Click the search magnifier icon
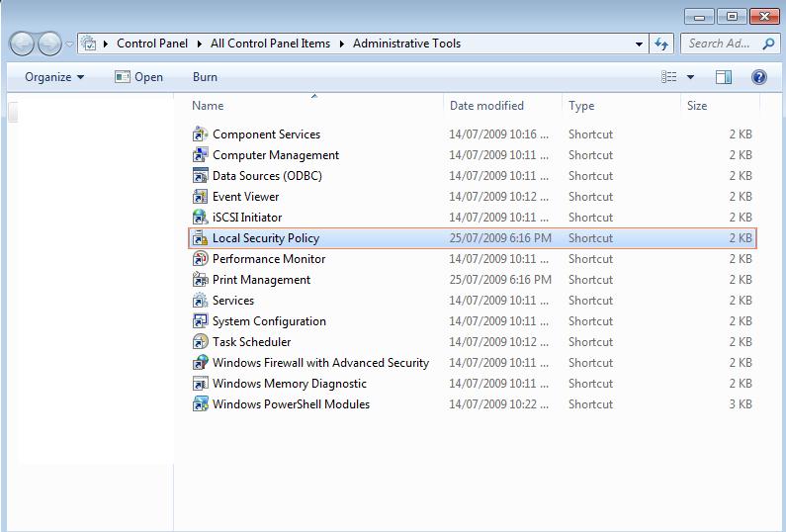The height and width of the screenshot is (532, 786). click(x=768, y=44)
